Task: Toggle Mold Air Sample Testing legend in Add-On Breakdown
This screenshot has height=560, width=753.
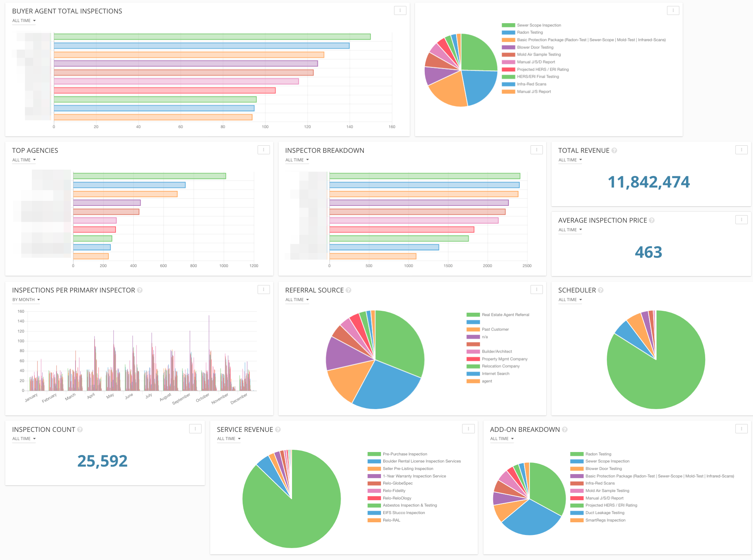Action: (x=600, y=491)
